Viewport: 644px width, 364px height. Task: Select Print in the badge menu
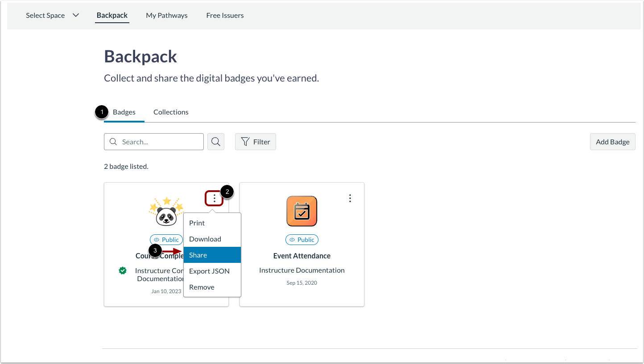click(x=212, y=223)
